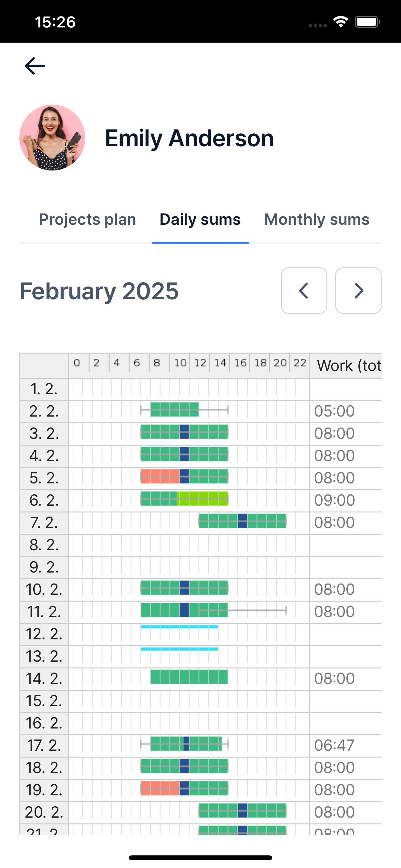This screenshot has height=868, width=401.
Task: Go to next month with right chevron
Action: pyautogui.click(x=358, y=290)
